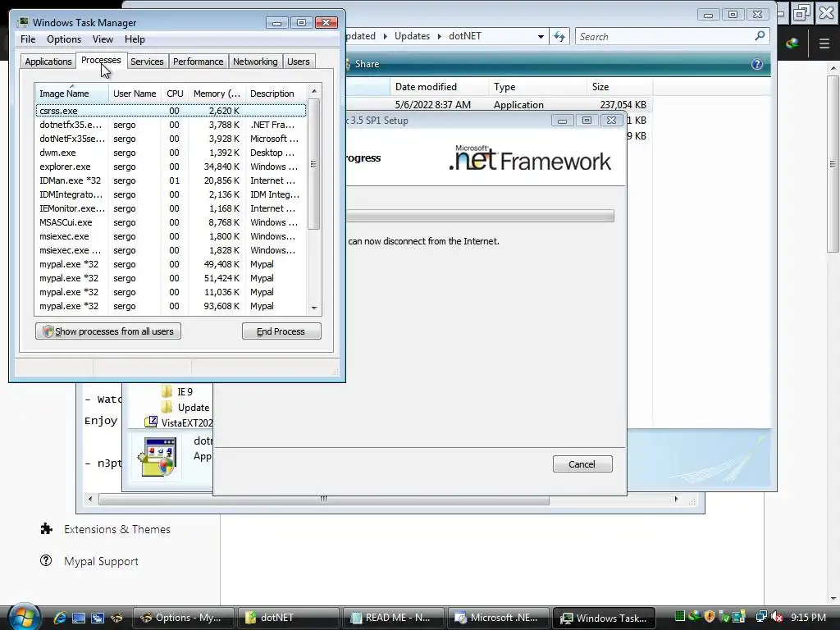840x630 pixels.
Task: Click the network tray icon
Action: [x=760, y=617]
